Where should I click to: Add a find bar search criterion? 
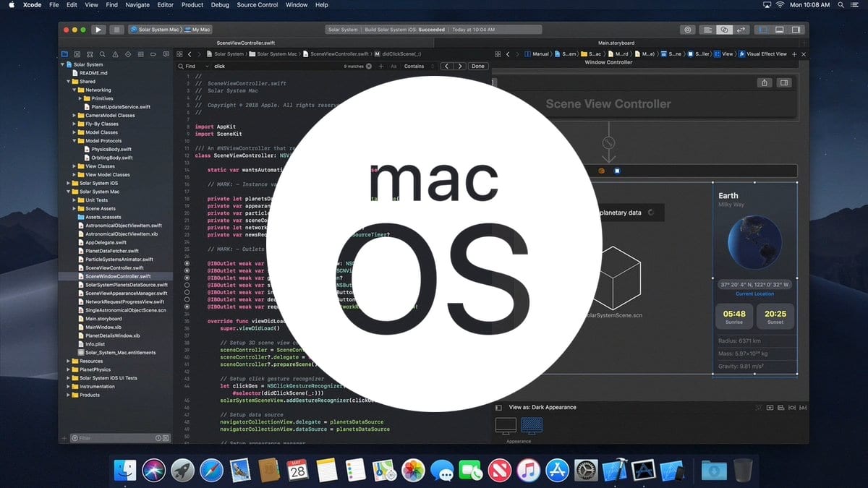[381, 66]
